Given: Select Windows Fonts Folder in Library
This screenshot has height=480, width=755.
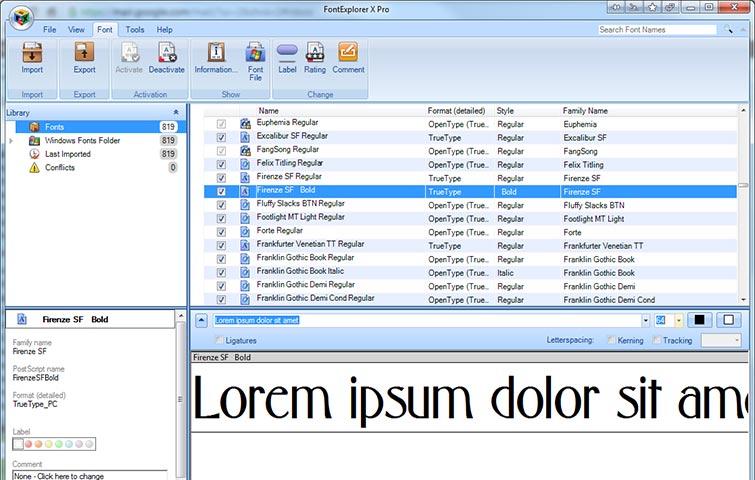Looking at the screenshot, I should [82, 141].
